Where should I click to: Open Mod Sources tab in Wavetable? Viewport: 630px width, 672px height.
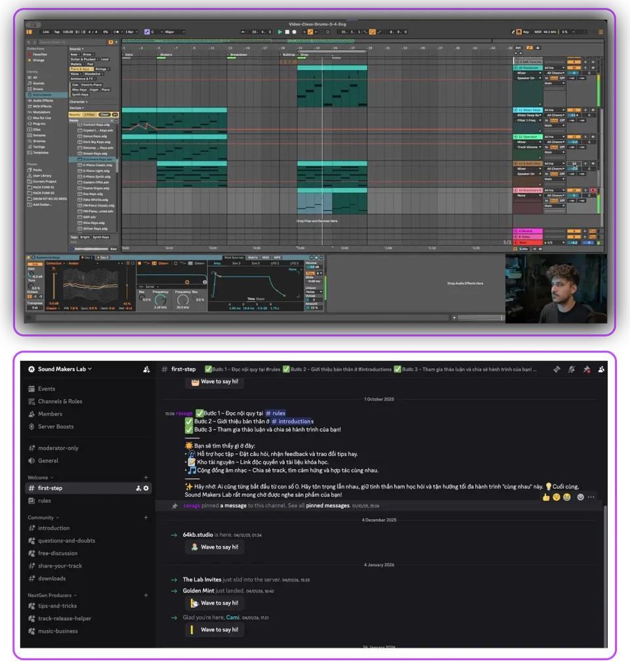[x=234, y=257]
